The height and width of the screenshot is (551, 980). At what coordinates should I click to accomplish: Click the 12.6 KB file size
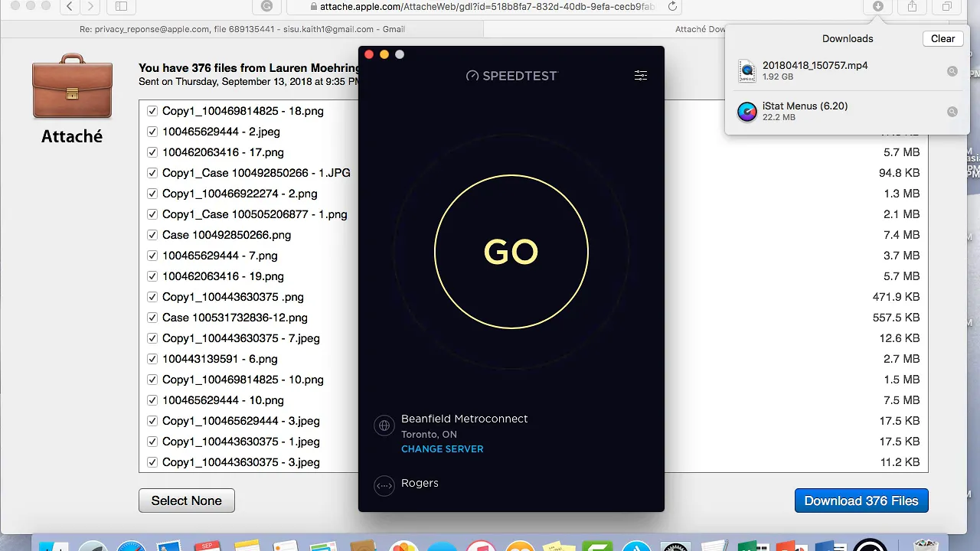click(x=900, y=338)
